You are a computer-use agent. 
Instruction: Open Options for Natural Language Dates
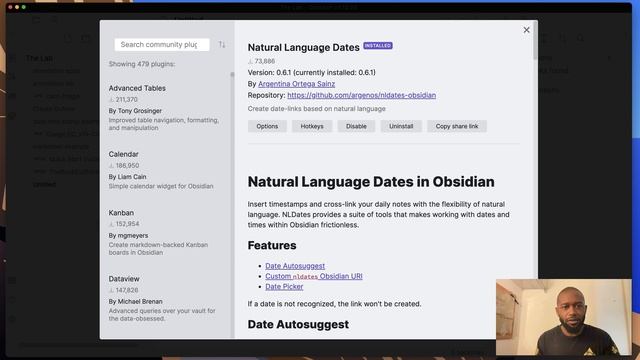point(267,126)
